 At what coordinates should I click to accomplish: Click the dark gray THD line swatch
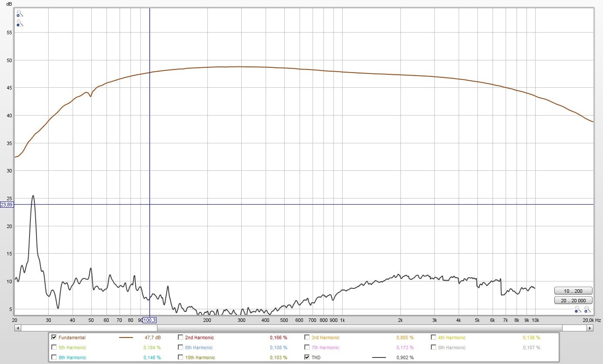(379, 357)
